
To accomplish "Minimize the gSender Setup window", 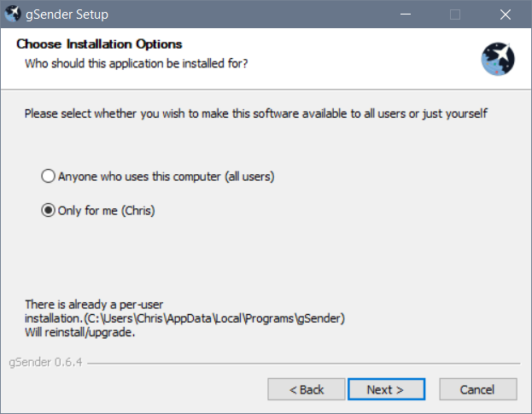I will [x=406, y=15].
